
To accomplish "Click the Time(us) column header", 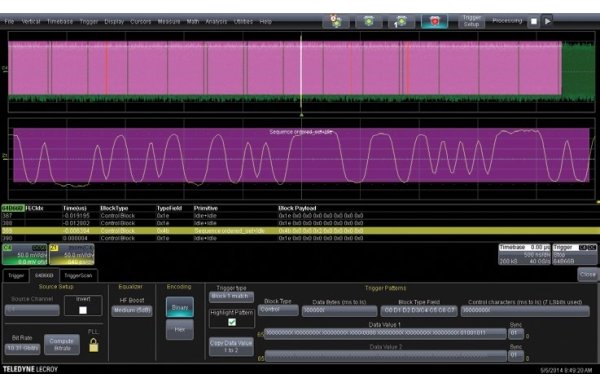I will pos(75,208).
